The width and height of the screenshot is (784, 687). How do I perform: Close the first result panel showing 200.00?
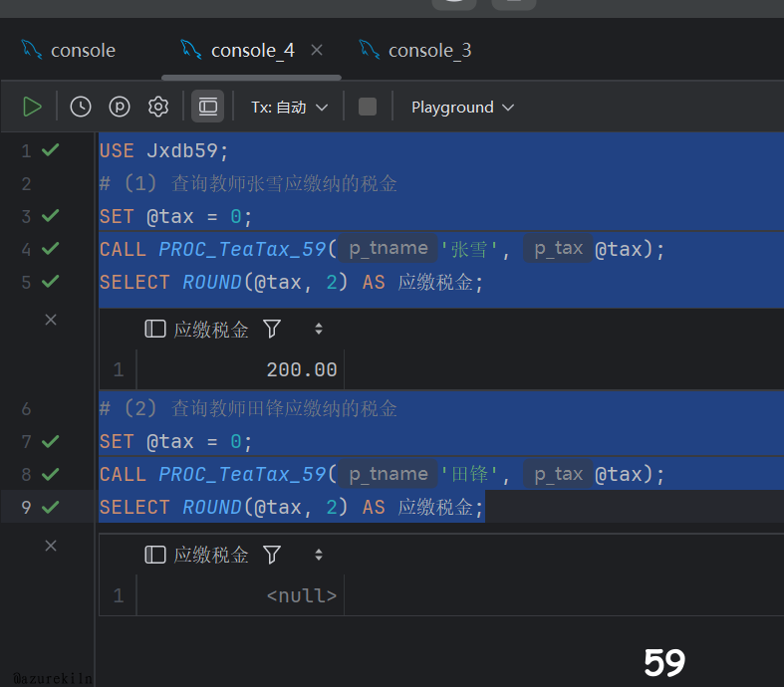(51, 320)
